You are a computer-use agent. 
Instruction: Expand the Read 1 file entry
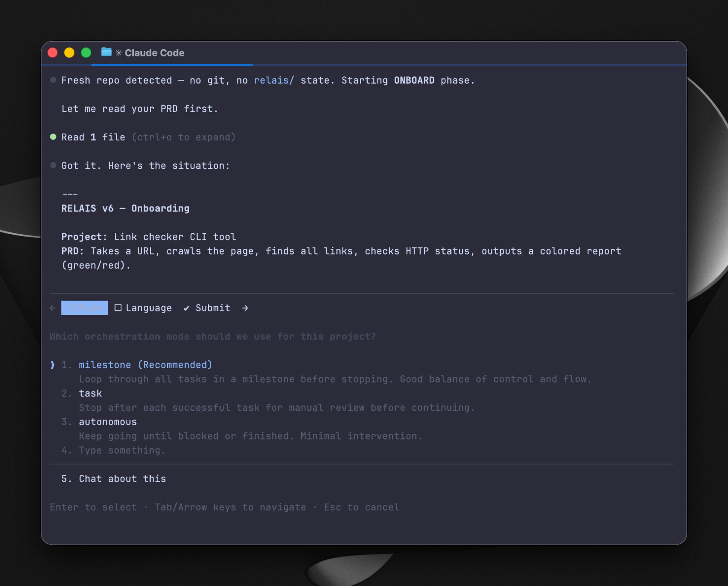[x=148, y=137]
